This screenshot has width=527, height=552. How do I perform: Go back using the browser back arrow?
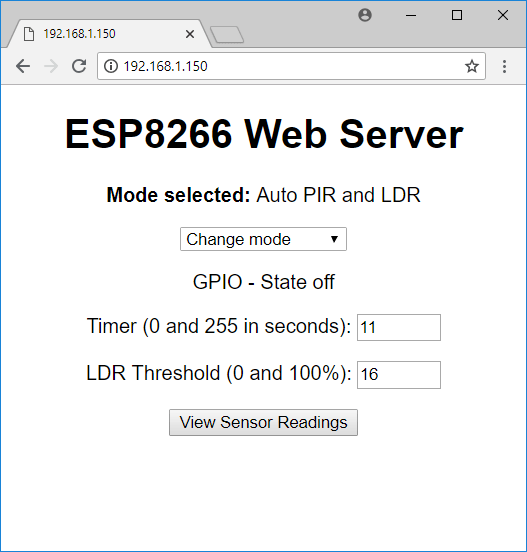(23, 66)
